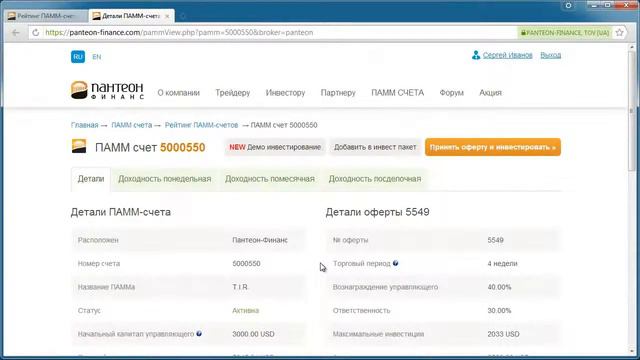Click the info icon next to Начальный капитал управляющего
This screenshot has width=640, height=360.
199,333
